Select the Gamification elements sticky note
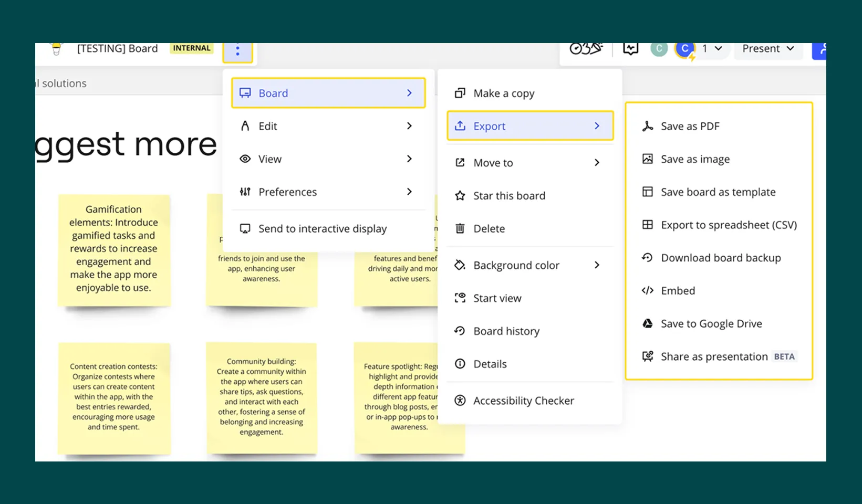Viewport: 862px width, 504px height. pos(113,248)
